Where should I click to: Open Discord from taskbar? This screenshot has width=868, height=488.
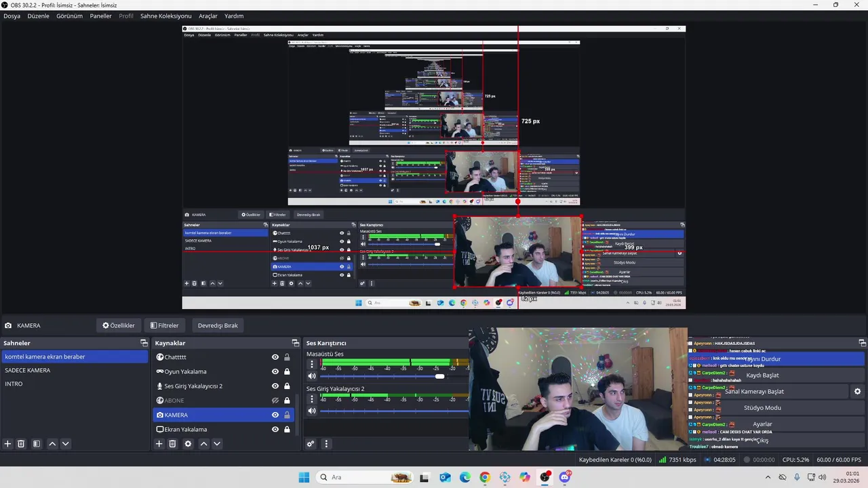click(565, 477)
